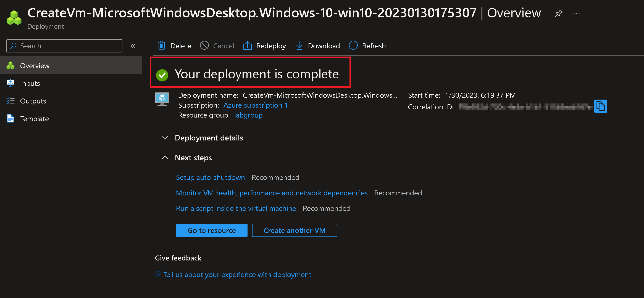Image resolution: width=644 pixels, height=298 pixels.
Task: Collapse the Next steps section
Action: (x=165, y=158)
